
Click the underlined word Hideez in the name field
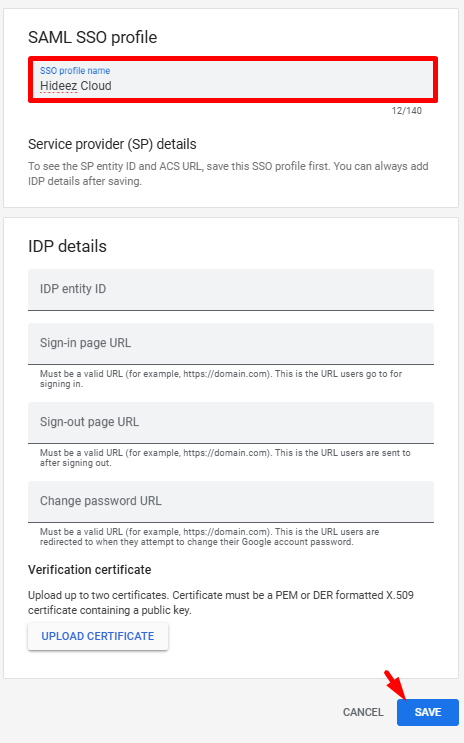(x=58, y=86)
